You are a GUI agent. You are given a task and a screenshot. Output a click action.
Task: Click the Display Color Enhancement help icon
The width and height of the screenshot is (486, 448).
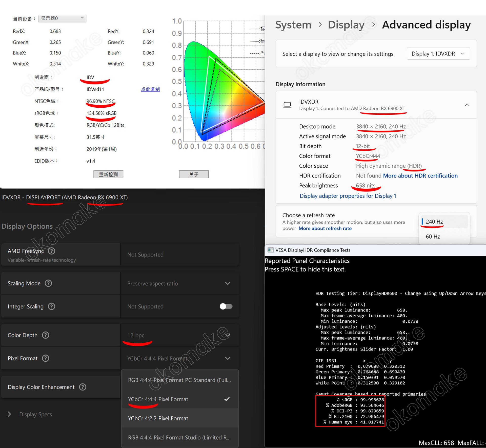(x=83, y=387)
